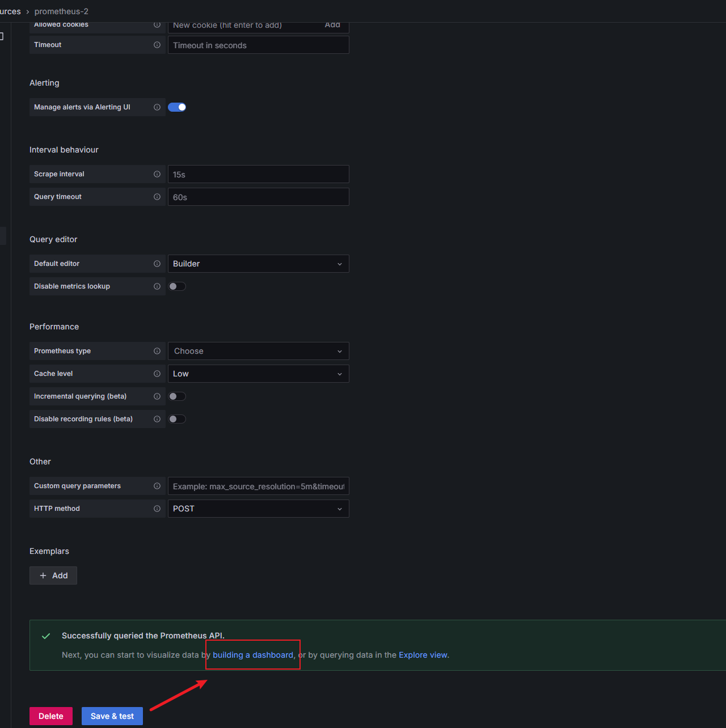Click info icon next to Timeout
This screenshot has height=728, width=726.
157,45
